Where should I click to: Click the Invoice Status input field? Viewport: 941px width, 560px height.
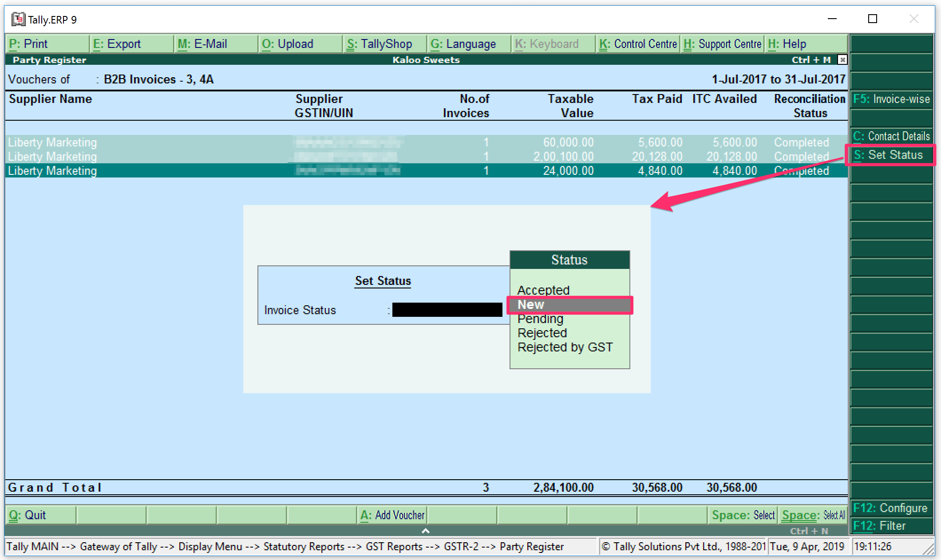pyautogui.click(x=447, y=310)
